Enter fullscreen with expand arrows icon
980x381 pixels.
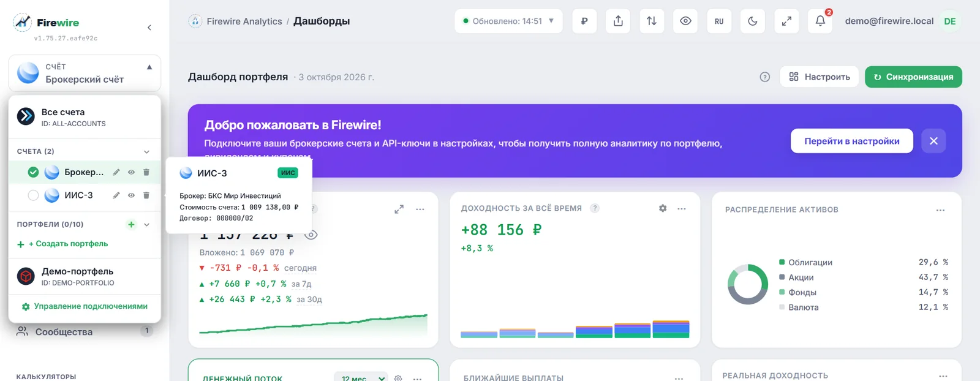786,21
